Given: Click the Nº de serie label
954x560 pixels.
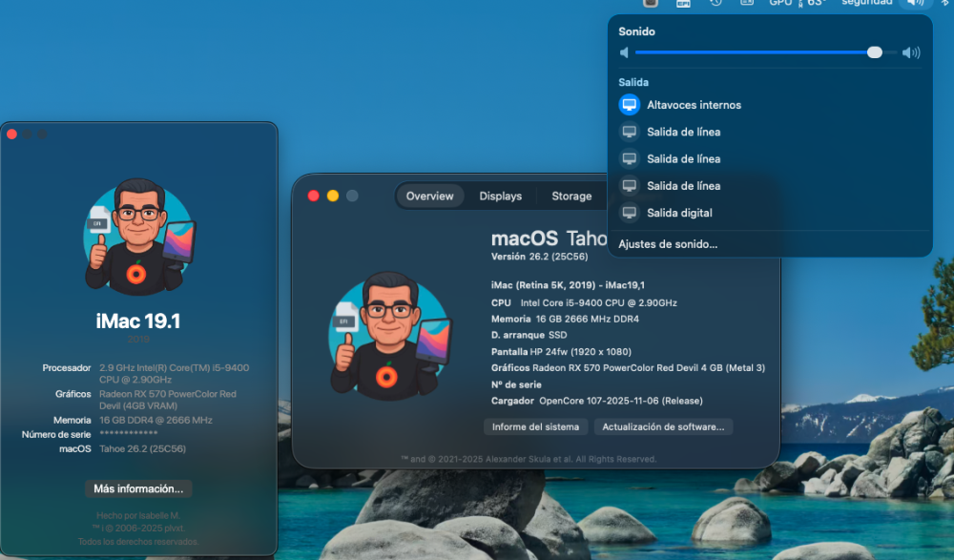Looking at the screenshot, I should (x=516, y=384).
